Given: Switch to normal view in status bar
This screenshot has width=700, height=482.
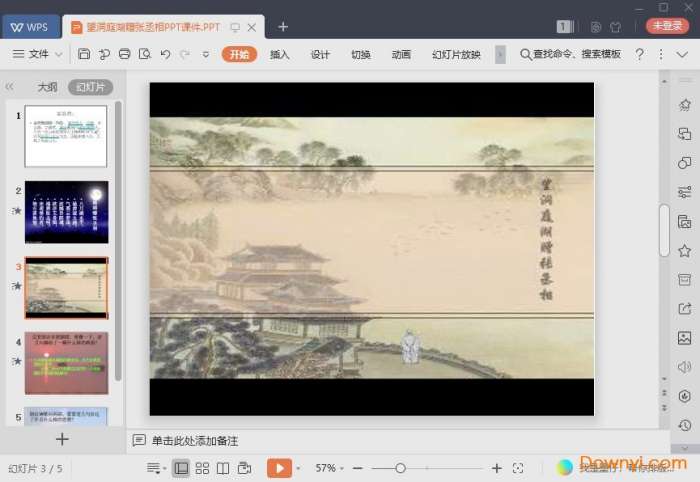Looking at the screenshot, I should coord(181,468).
